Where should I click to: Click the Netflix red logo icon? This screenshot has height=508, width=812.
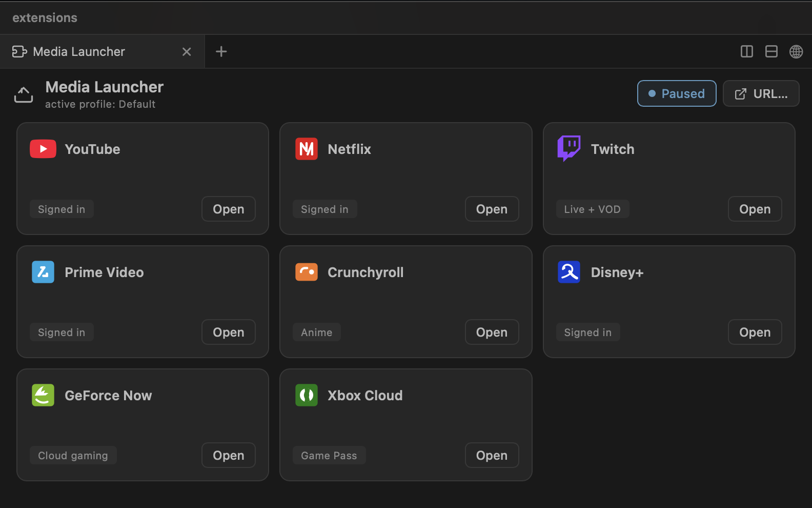(307, 149)
